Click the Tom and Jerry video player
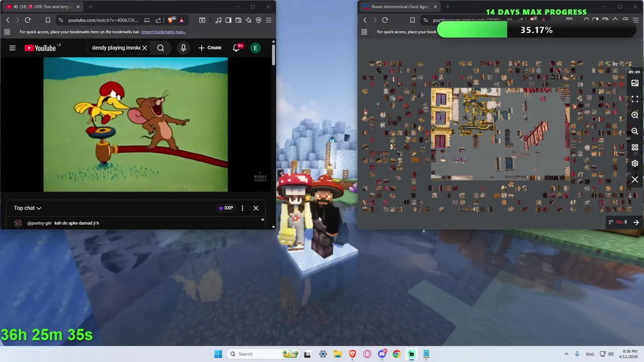 coord(135,124)
